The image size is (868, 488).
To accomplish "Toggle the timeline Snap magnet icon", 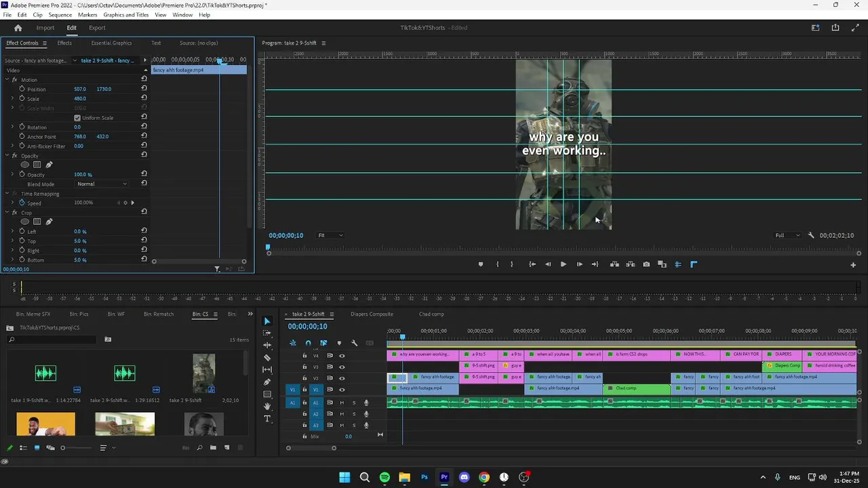I will 308,343.
